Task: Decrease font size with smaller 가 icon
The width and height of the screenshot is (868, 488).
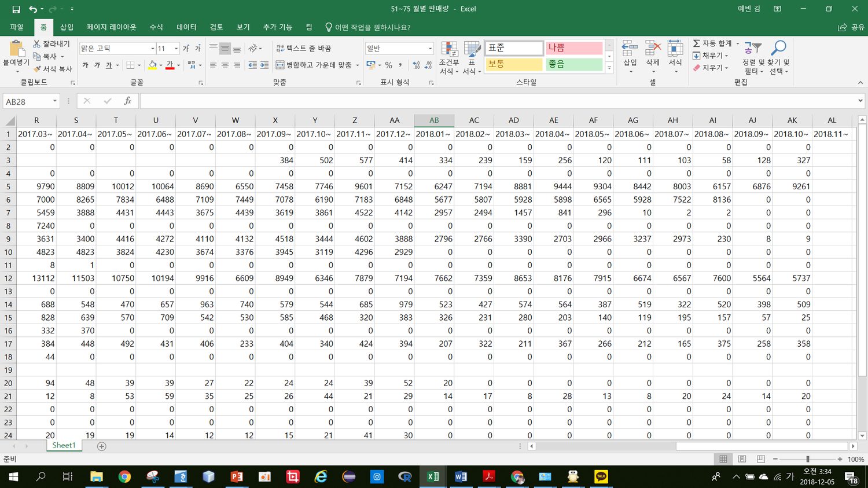Action: (197, 49)
